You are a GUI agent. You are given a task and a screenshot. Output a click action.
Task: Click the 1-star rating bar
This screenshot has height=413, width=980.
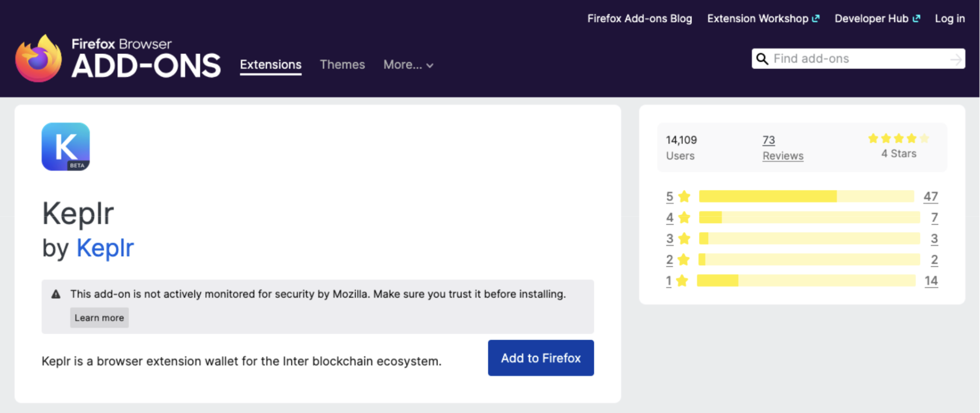806,281
